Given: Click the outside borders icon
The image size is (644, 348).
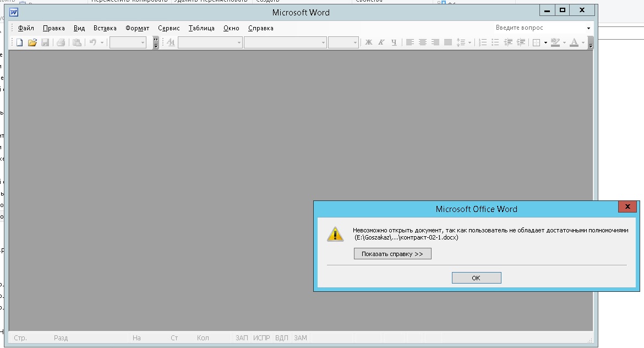Looking at the screenshot, I should (x=537, y=42).
